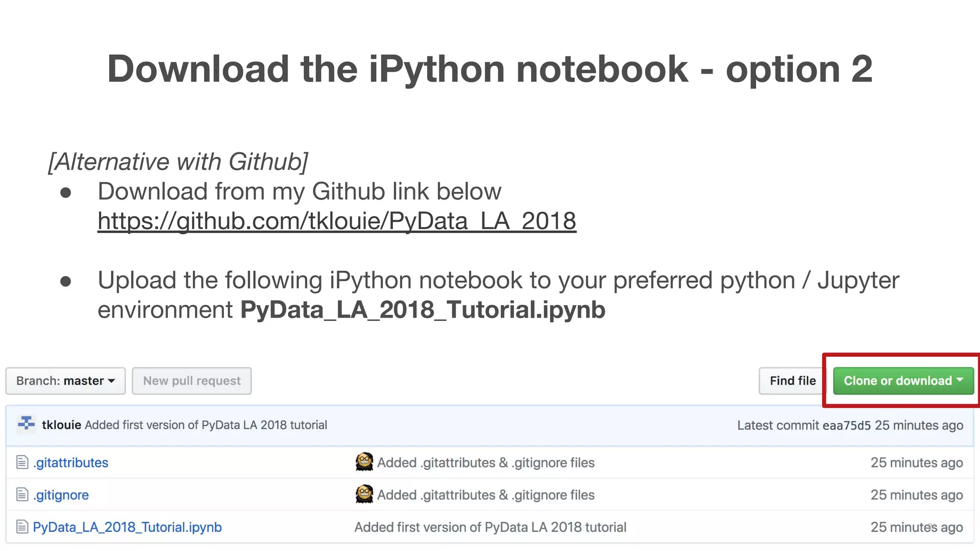This screenshot has width=980, height=551.
Task: Open commit message in the .gitignore row
Action: 486,495
